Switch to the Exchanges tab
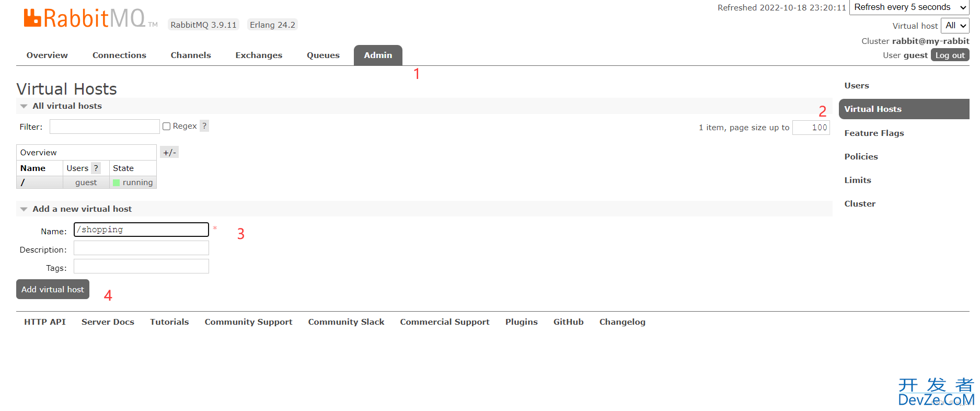 point(259,55)
